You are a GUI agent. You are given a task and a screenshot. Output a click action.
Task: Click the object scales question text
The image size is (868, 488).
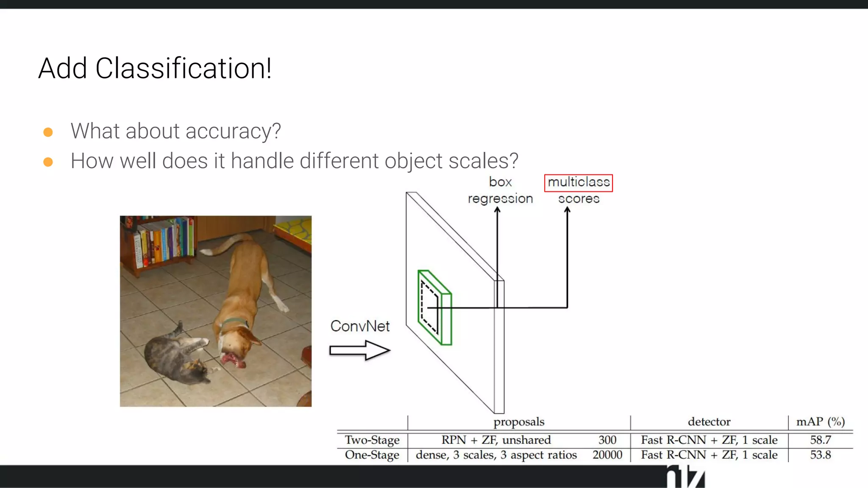(x=294, y=161)
